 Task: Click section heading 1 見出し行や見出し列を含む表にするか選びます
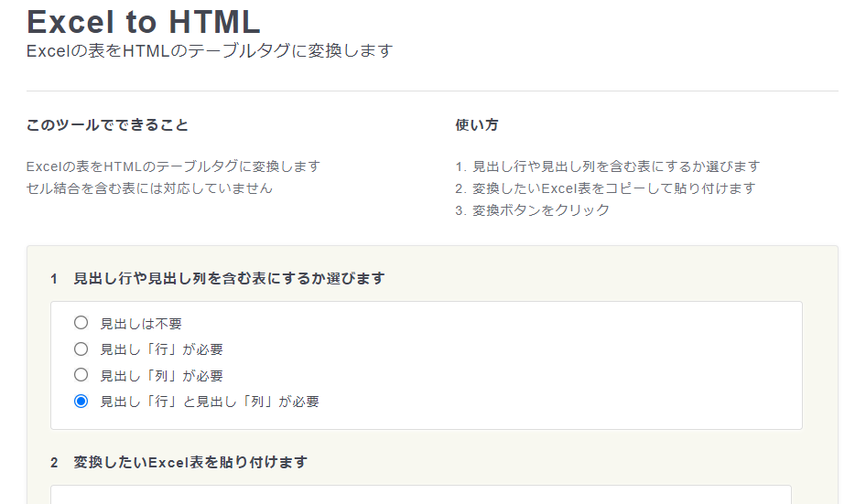point(218,278)
